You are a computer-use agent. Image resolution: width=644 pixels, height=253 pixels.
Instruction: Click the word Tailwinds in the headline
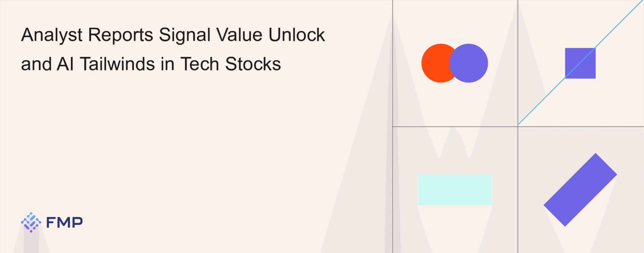[117, 64]
